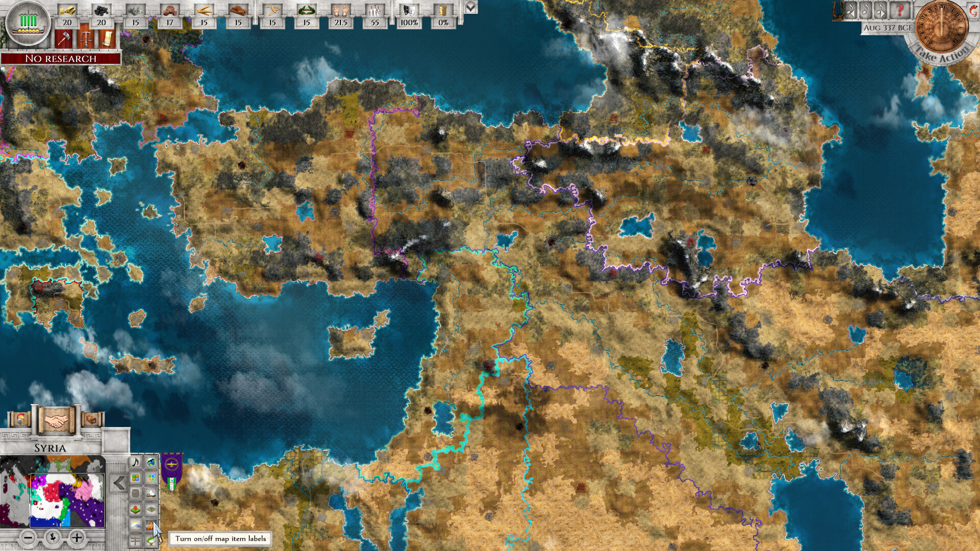
Task: Click the tree vegetation overlay icon
Action: (x=151, y=541)
